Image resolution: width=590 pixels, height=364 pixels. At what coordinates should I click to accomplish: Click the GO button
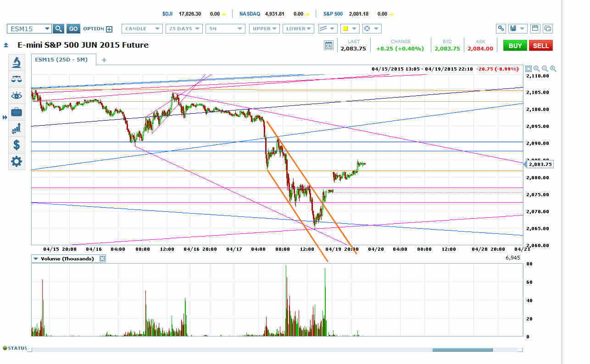tap(73, 29)
